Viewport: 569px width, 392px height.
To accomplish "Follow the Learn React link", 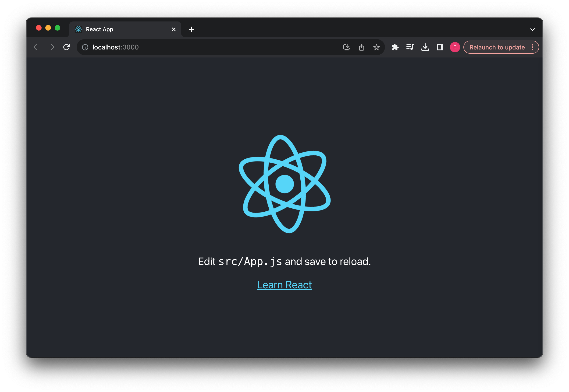I will pyautogui.click(x=284, y=285).
